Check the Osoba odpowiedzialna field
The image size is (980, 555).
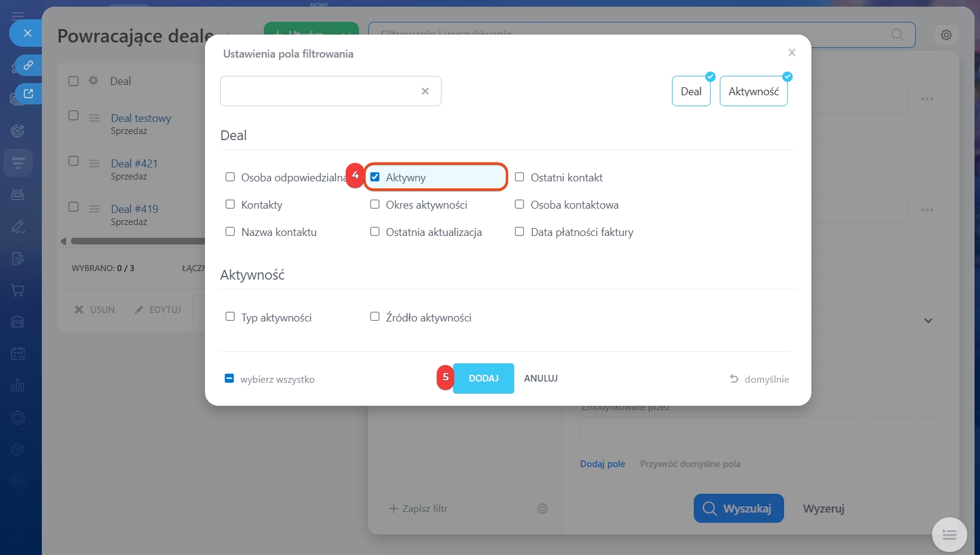click(x=230, y=177)
